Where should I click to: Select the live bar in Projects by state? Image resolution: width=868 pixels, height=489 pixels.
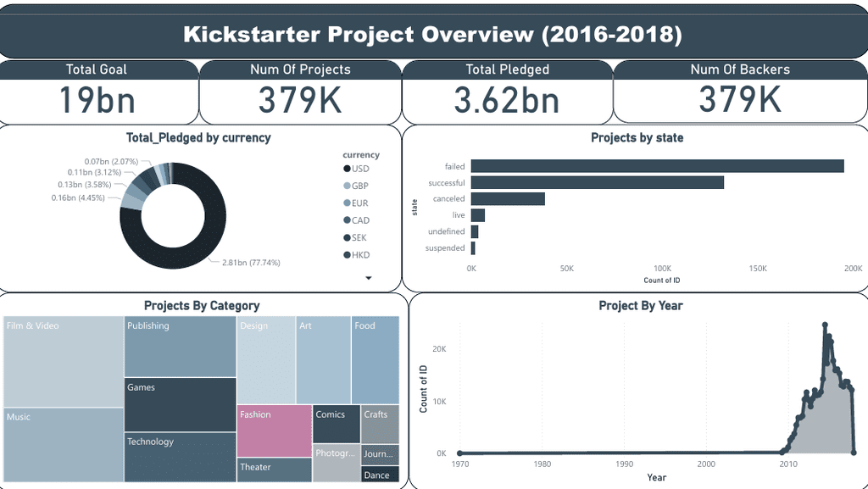478,215
